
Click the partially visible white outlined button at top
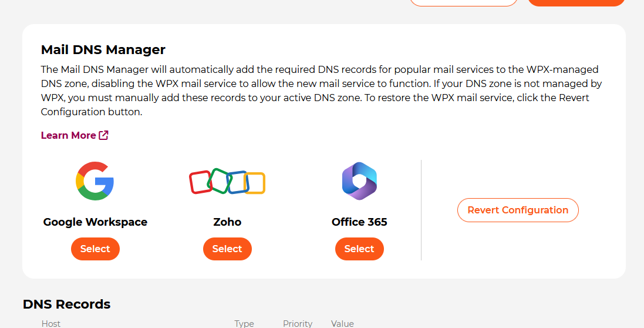tap(464, 2)
